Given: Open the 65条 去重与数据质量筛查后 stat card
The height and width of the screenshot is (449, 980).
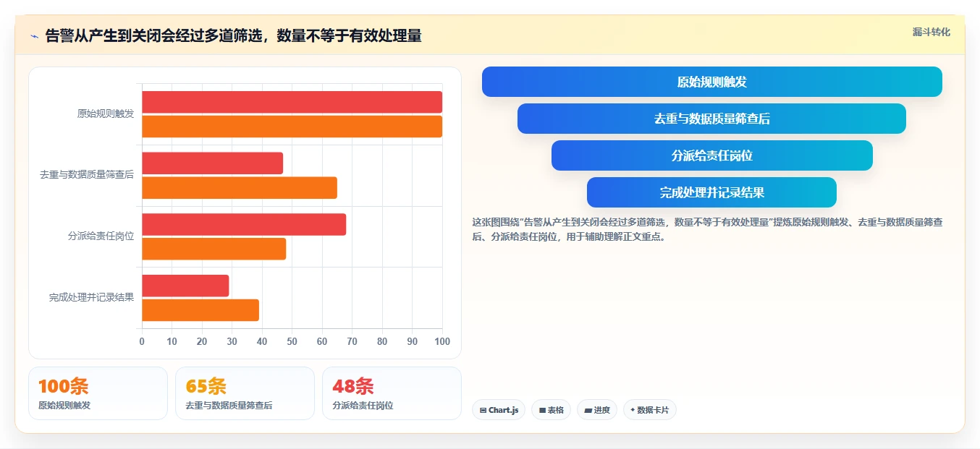Looking at the screenshot, I should (245, 393).
